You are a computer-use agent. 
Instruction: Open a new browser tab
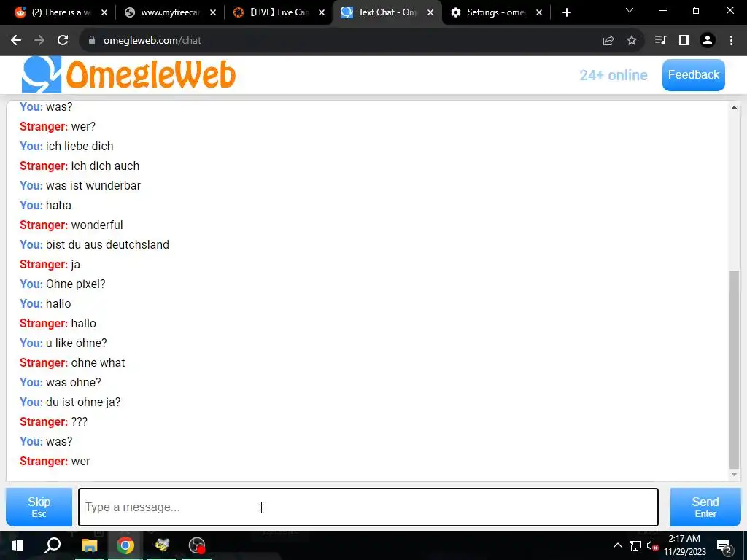coord(566,12)
